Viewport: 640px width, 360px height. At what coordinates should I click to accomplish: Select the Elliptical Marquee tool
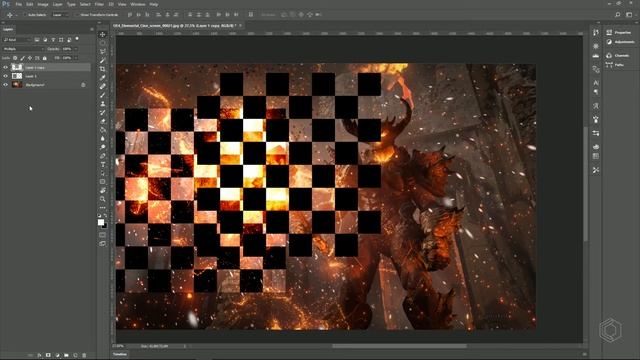pyautogui.click(x=102, y=43)
